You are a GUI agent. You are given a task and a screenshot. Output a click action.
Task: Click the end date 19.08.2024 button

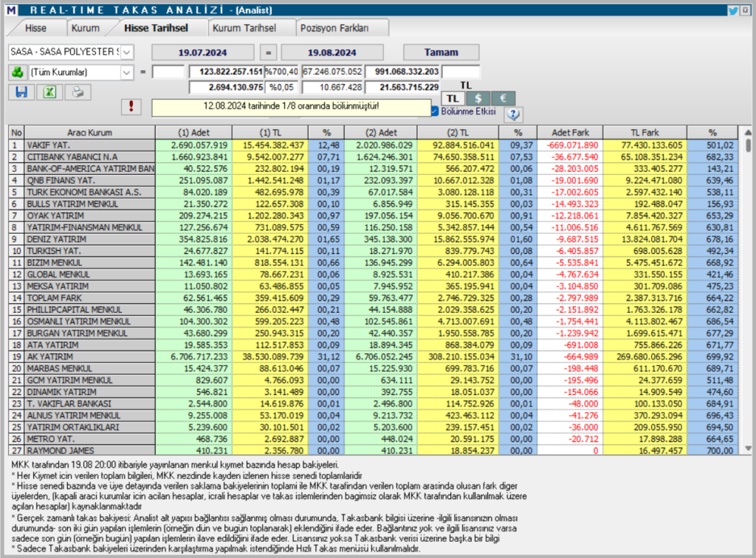(332, 52)
